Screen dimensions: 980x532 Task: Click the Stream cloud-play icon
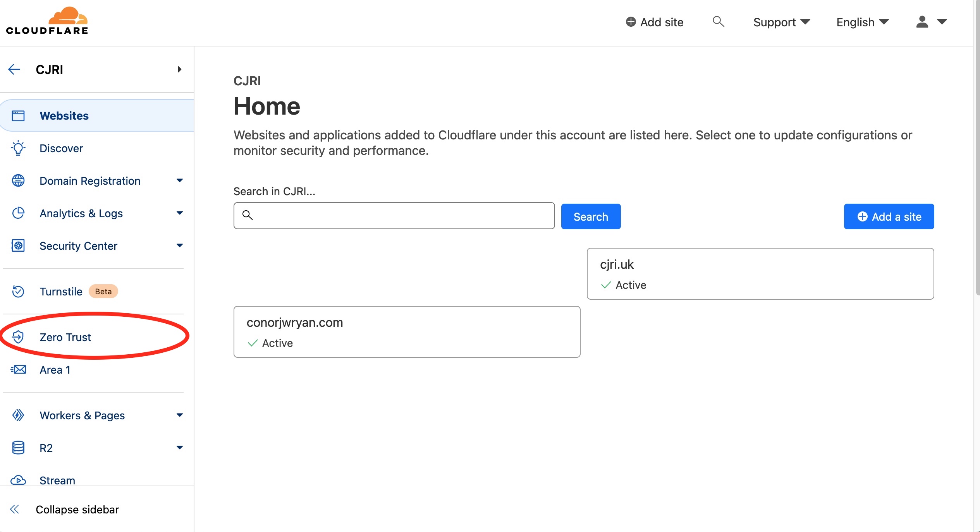click(x=18, y=480)
